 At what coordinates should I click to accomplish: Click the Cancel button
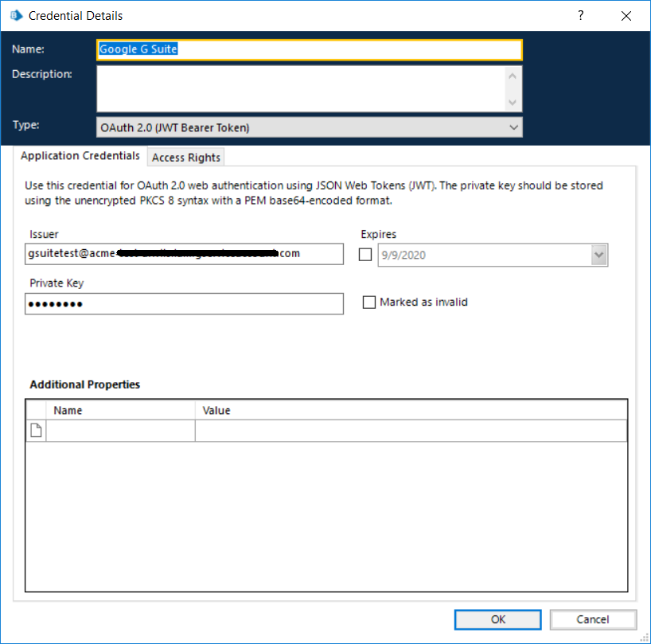(x=593, y=619)
